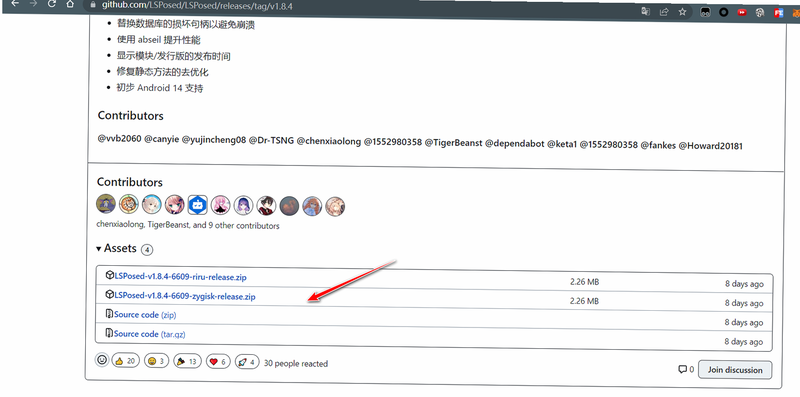Click '8 days ago' in Source code (tar.gz) row
Screen dimensions: 800x397
[x=744, y=341]
